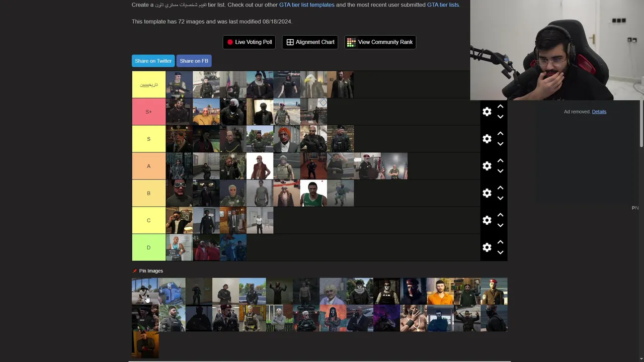
Task: Move D tier row up
Action: point(500,242)
